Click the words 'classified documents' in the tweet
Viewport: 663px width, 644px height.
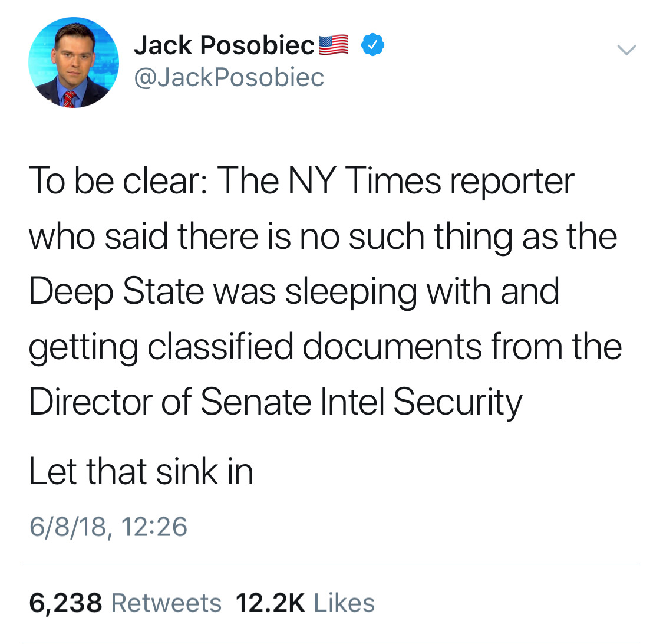(315, 347)
